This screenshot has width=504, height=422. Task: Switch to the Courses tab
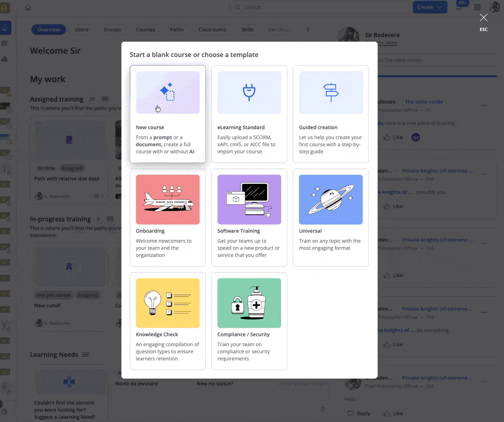[145, 29]
